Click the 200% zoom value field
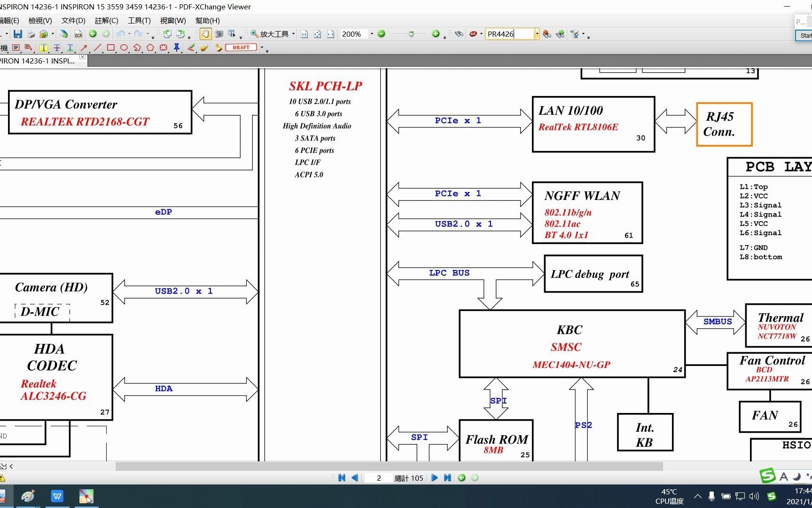Viewport: 812px width, 508px height. pyautogui.click(x=354, y=34)
